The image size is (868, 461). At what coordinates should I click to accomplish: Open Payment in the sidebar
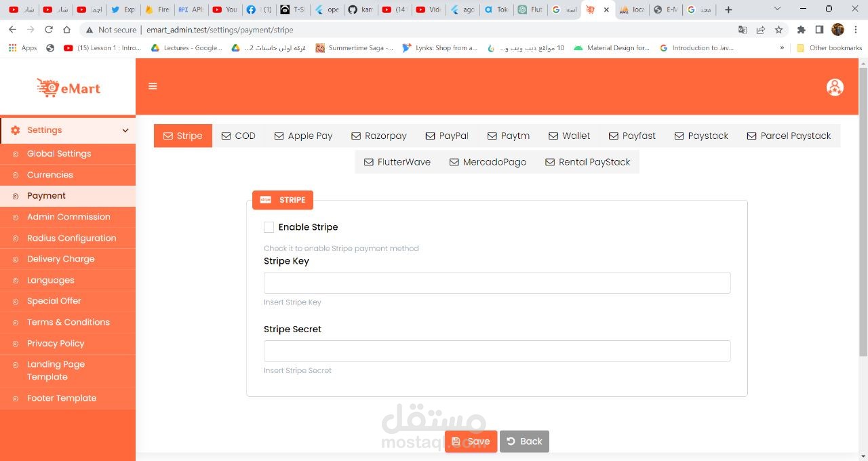tap(68, 196)
